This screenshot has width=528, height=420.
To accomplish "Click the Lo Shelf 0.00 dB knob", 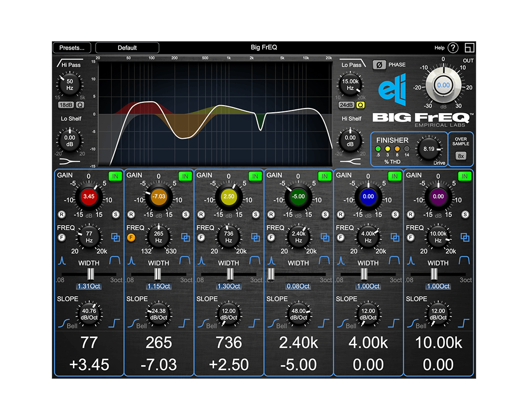I will point(70,141).
